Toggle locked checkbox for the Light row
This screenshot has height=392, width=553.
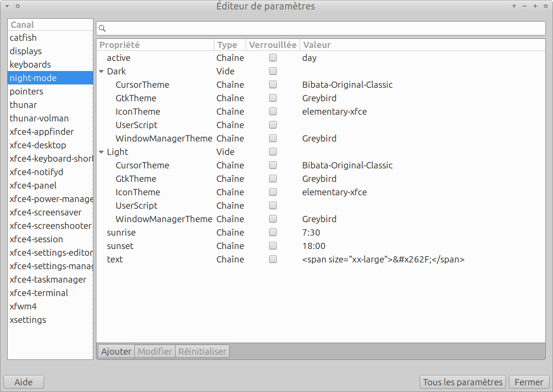point(272,151)
